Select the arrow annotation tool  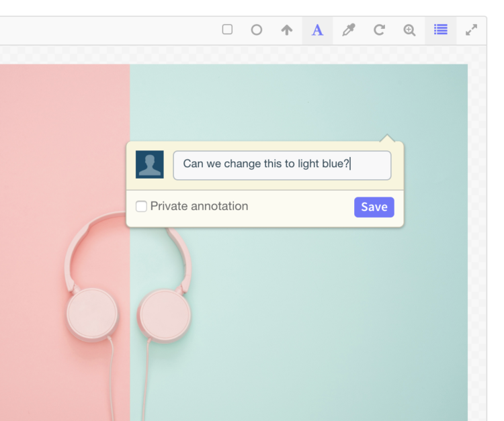click(x=287, y=30)
